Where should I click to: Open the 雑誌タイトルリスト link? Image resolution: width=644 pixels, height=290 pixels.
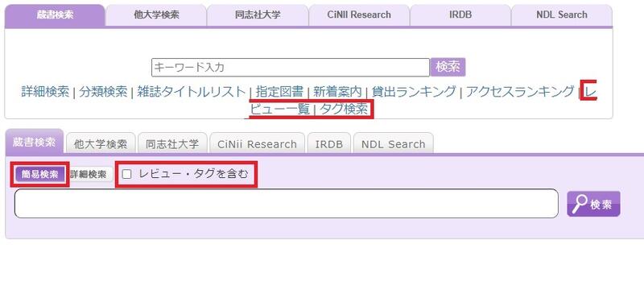coord(192,92)
